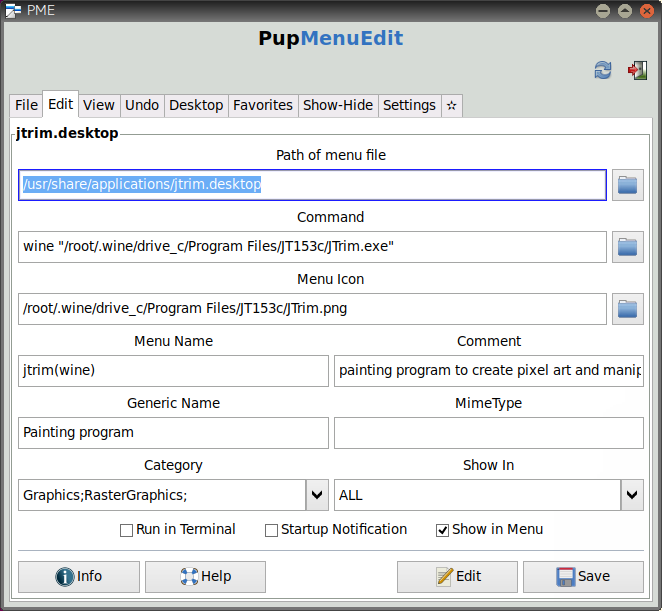Minimize the PME window
The height and width of the screenshot is (611, 662).
[x=603, y=11]
